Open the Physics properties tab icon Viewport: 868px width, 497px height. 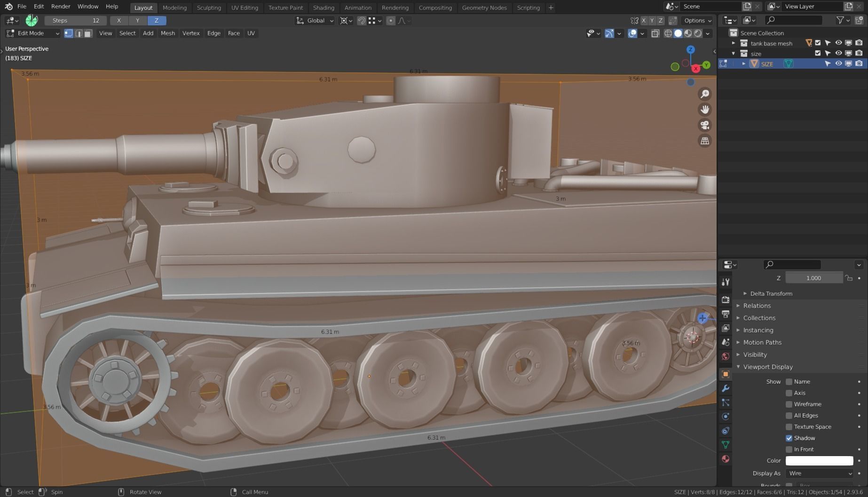(726, 417)
